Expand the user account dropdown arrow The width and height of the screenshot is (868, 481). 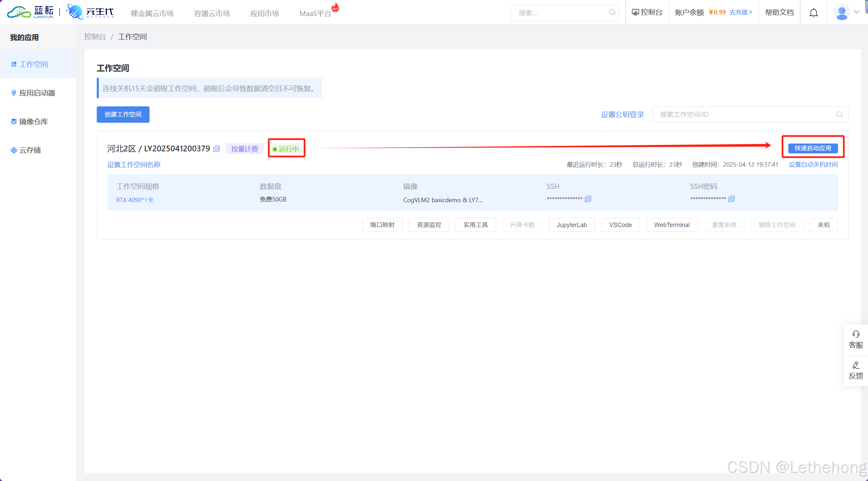856,12
